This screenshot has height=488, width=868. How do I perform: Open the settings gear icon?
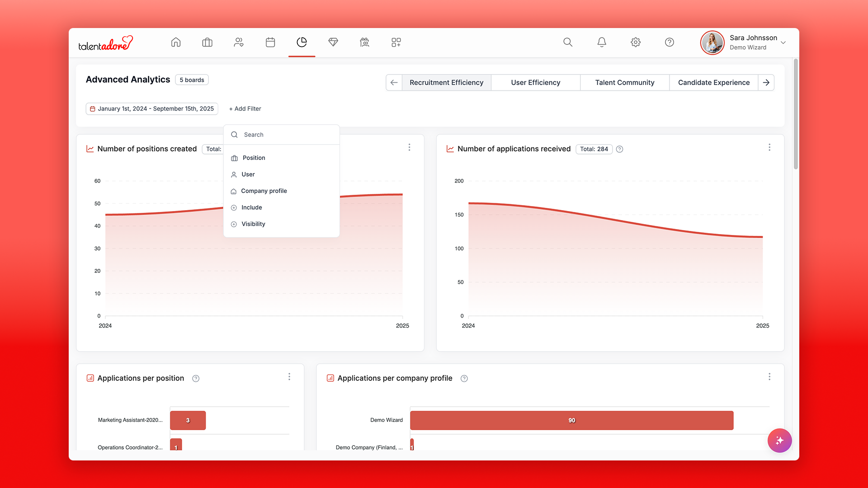tap(636, 42)
